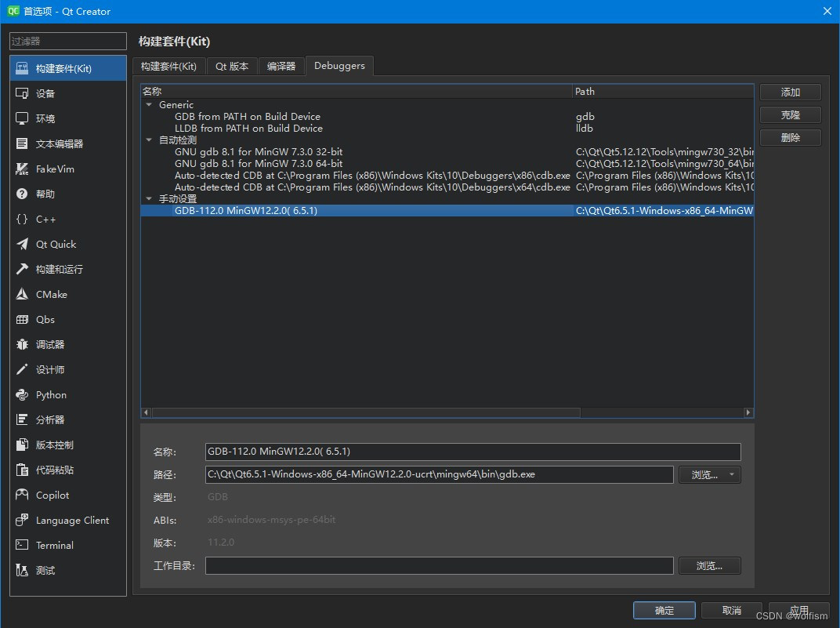This screenshot has width=840, height=628.
Task: Close the 首选项 dialog window
Action: coord(827,11)
